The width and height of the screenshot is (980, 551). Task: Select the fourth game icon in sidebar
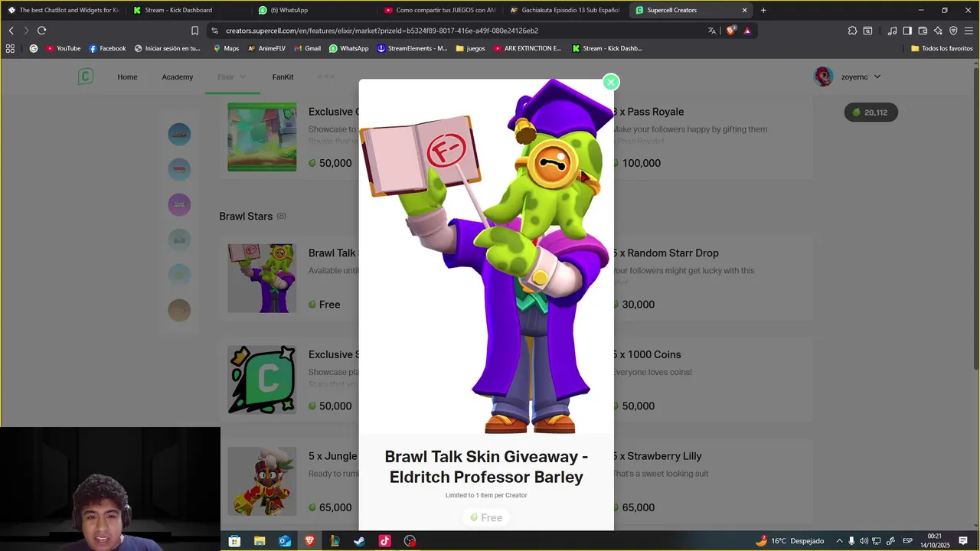coord(179,240)
